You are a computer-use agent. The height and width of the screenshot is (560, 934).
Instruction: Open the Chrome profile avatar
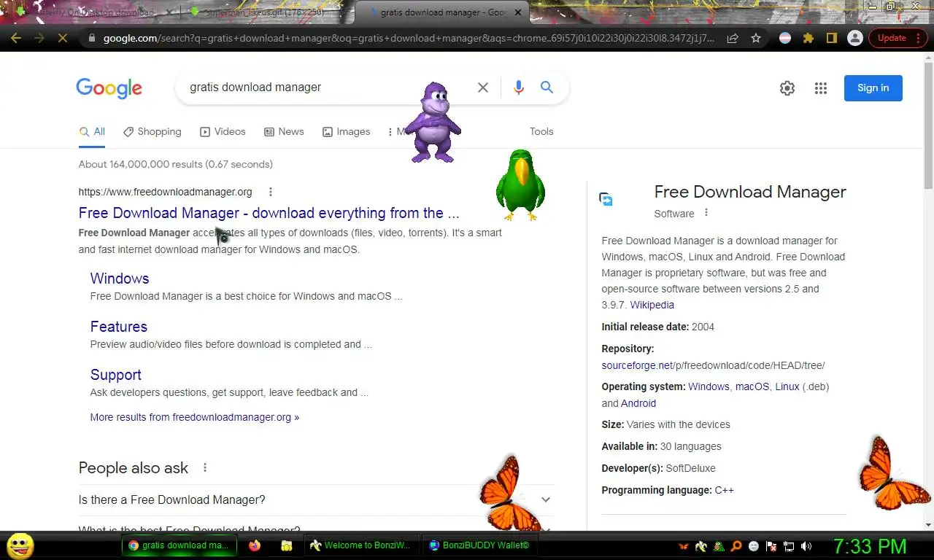pyautogui.click(x=854, y=38)
